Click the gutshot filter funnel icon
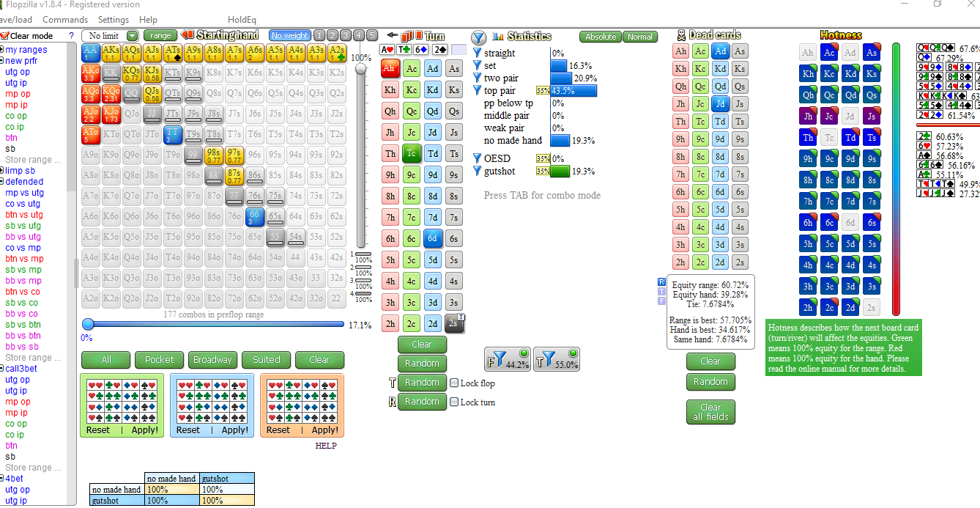The image size is (980, 508). (x=478, y=171)
